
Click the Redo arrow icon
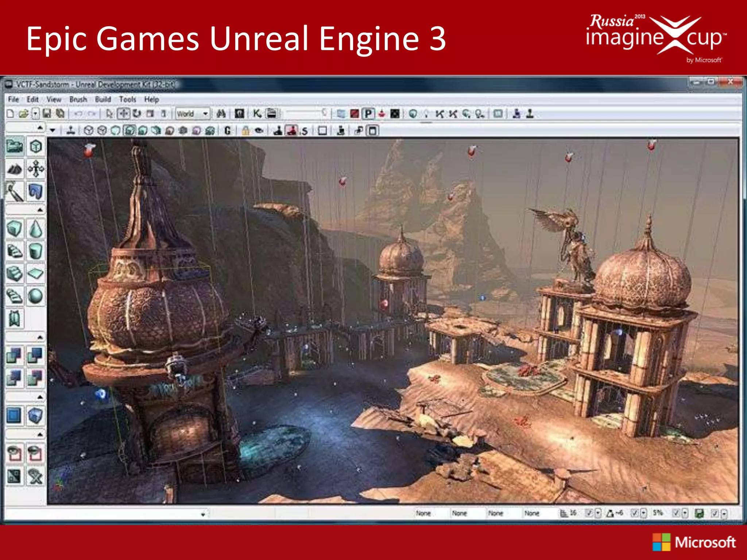pyautogui.click(x=92, y=114)
